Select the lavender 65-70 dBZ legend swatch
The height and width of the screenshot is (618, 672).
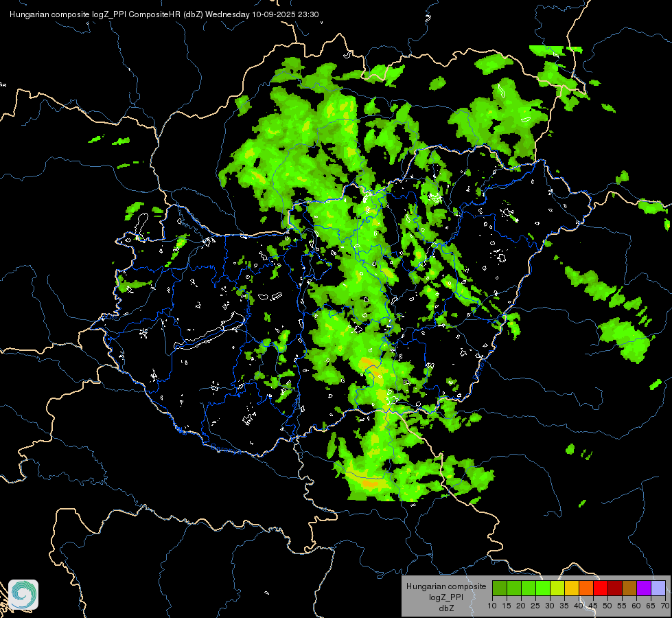point(658,588)
